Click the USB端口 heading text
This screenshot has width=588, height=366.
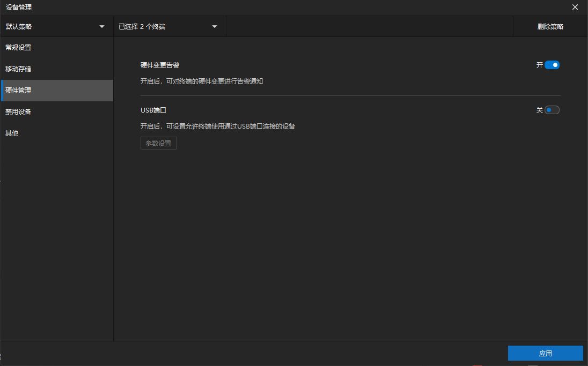(153, 110)
